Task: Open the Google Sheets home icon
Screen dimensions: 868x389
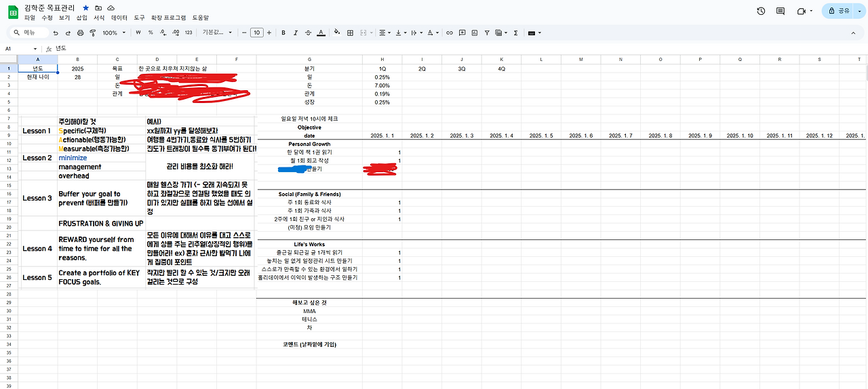Action: pyautogui.click(x=13, y=12)
